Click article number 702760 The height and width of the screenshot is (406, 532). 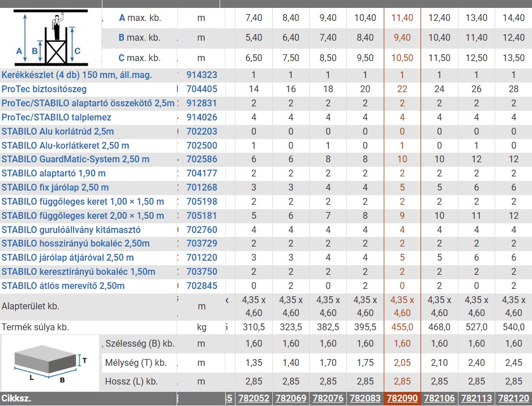202,230
